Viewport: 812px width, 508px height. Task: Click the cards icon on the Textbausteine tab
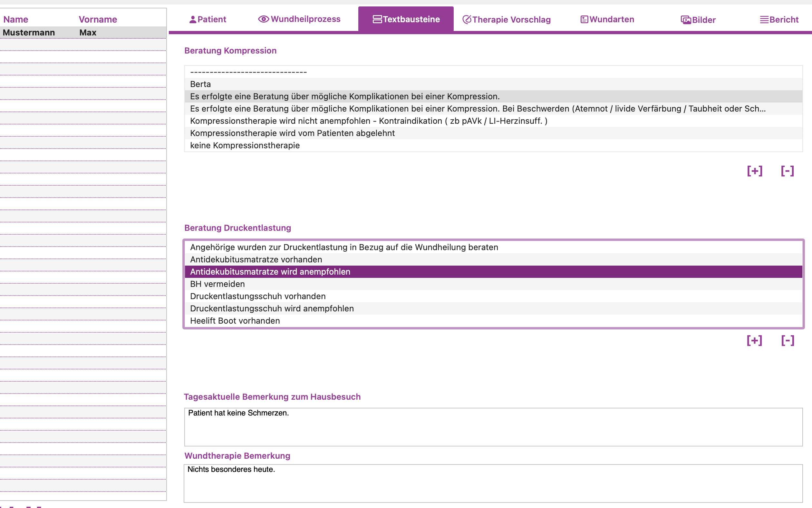click(377, 19)
